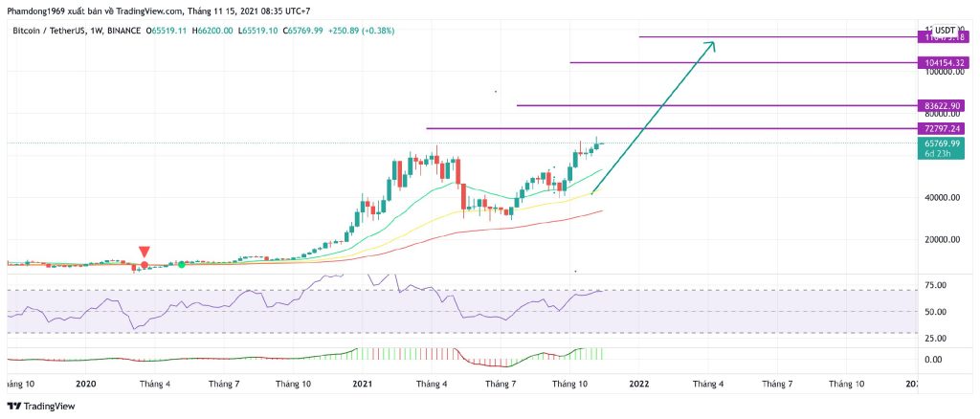Select the 72797.24 price level label
This screenshot has width=980, height=419.
tap(943, 128)
